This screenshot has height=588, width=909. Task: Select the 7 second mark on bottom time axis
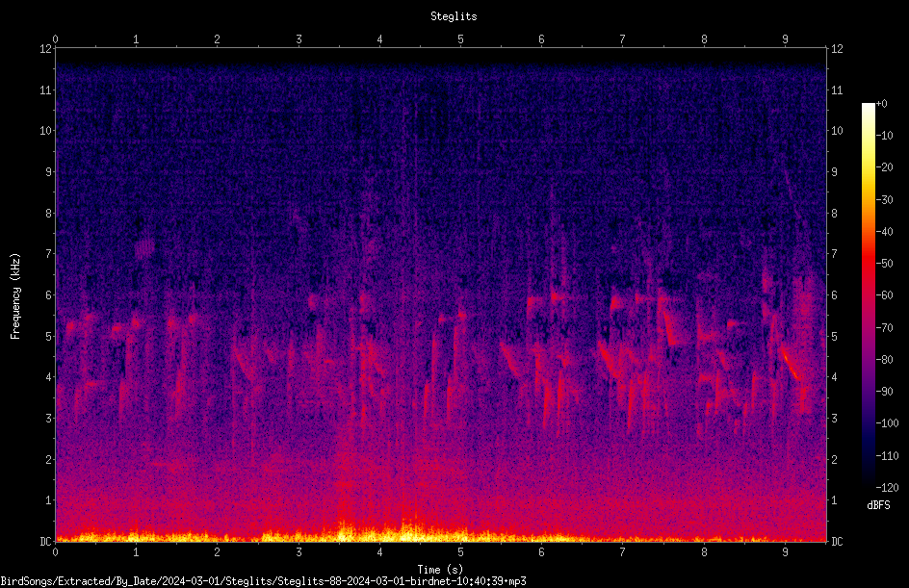623,552
